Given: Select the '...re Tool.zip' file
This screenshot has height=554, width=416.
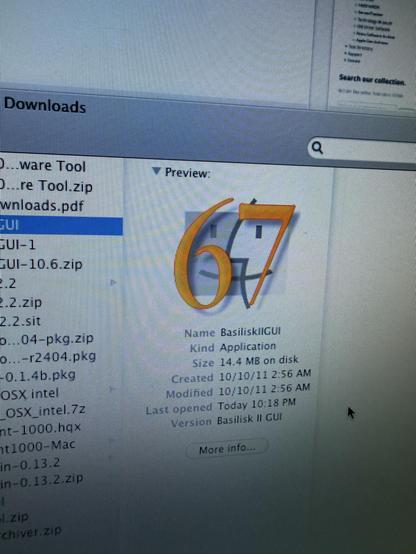Looking at the screenshot, I should point(46,186).
